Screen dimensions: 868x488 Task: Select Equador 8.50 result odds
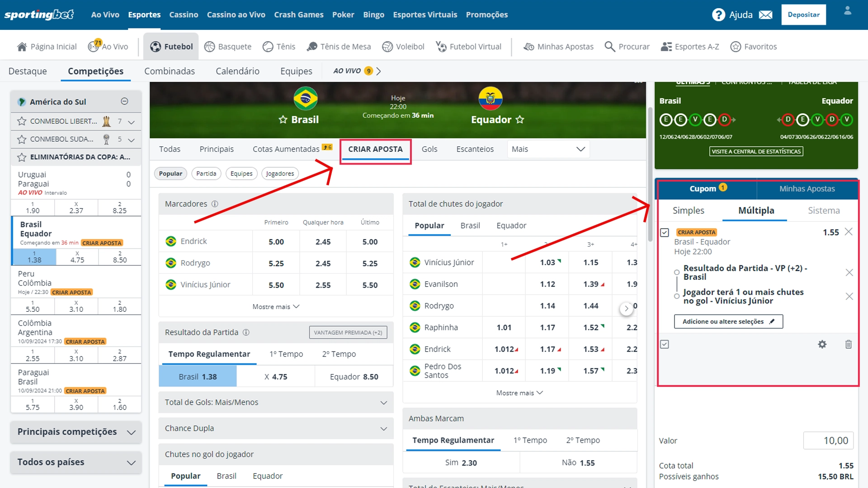pos(354,376)
